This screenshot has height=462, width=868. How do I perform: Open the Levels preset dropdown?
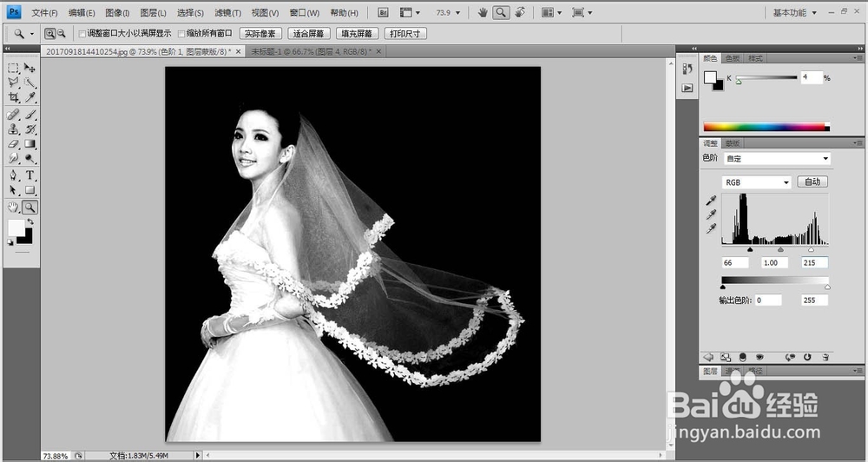tap(777, 158)
